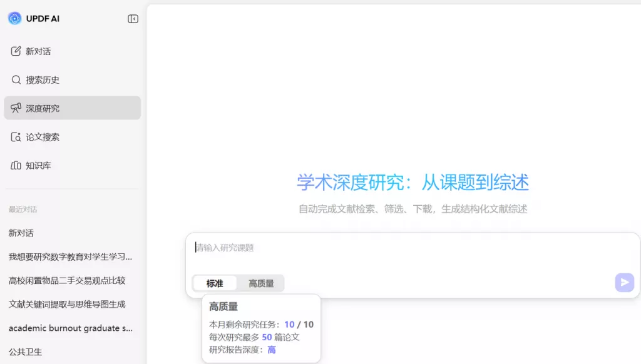Open the 文献关键词提取与思维导图生成 chat
Screen dimensions: 641x364
coord(69,304)
